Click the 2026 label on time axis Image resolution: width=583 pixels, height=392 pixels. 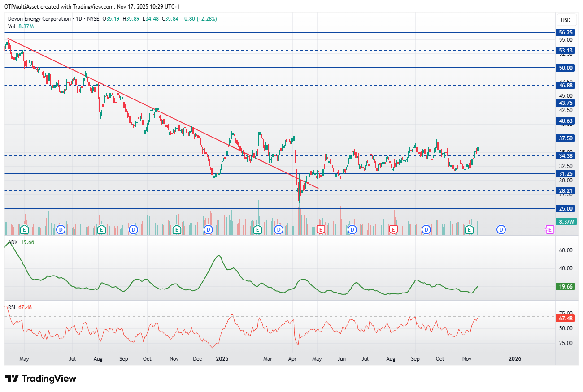pyautogui.click(x=515, y=359)
